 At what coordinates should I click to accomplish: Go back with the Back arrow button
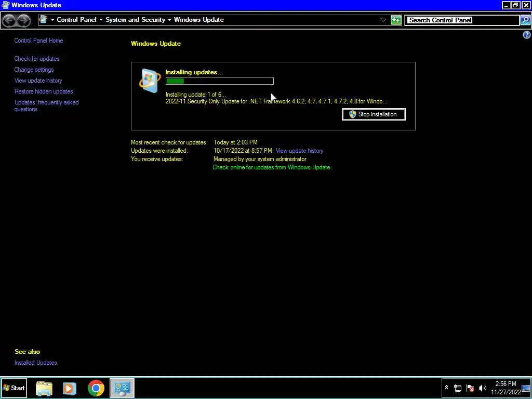[x=9, y=20]
